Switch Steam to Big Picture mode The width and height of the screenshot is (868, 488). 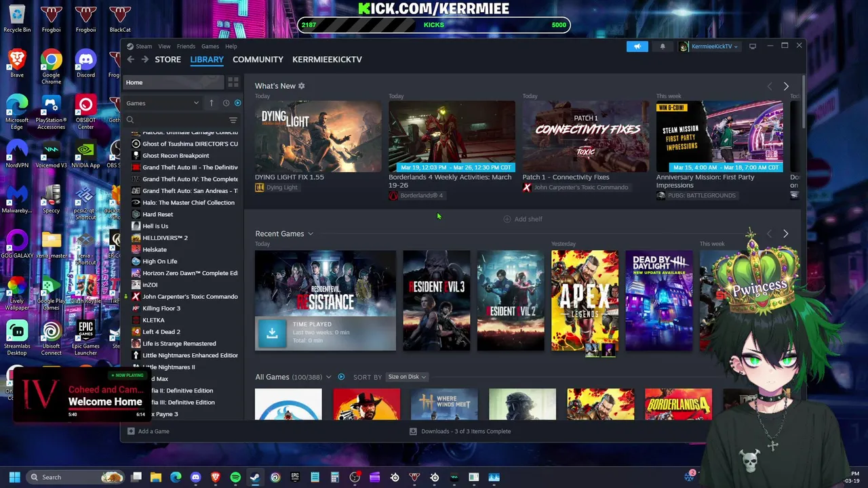point(753,46)
